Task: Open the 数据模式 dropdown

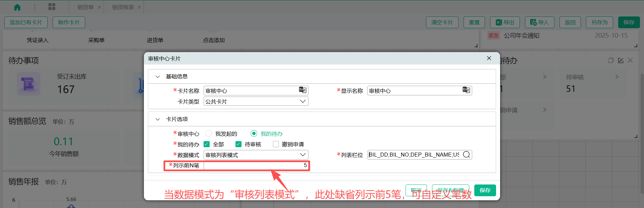Action: (256, 155)
